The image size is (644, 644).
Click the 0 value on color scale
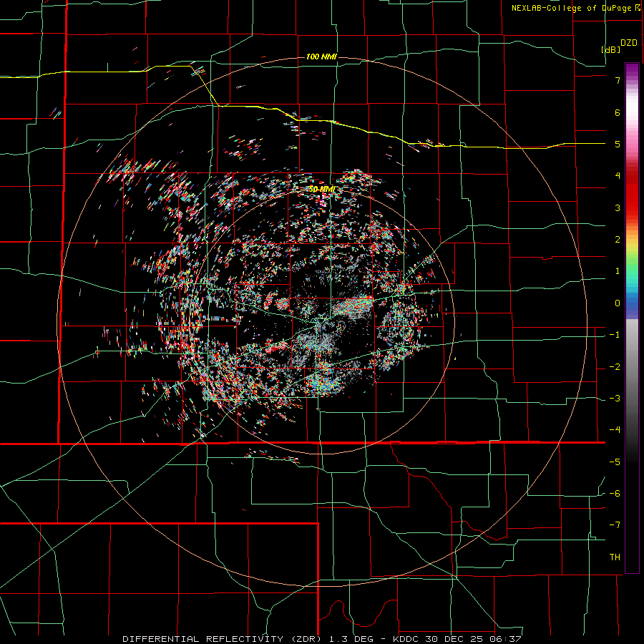[618, 303]
